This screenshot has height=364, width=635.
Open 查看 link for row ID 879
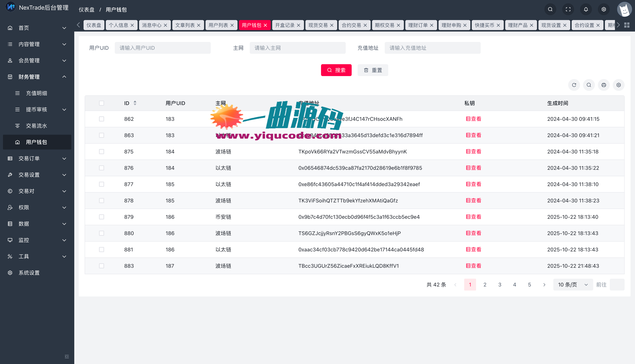pyautogui.click(x=473, y=217)
